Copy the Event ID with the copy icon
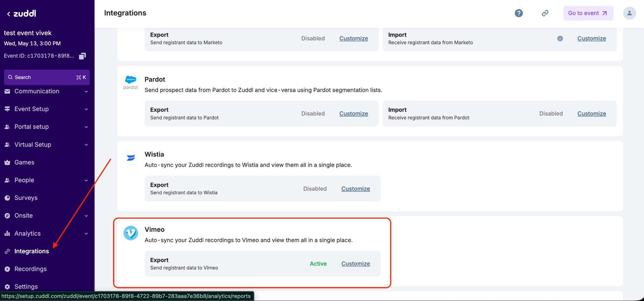This screenshot has height=301, width=644. [82, 56]
